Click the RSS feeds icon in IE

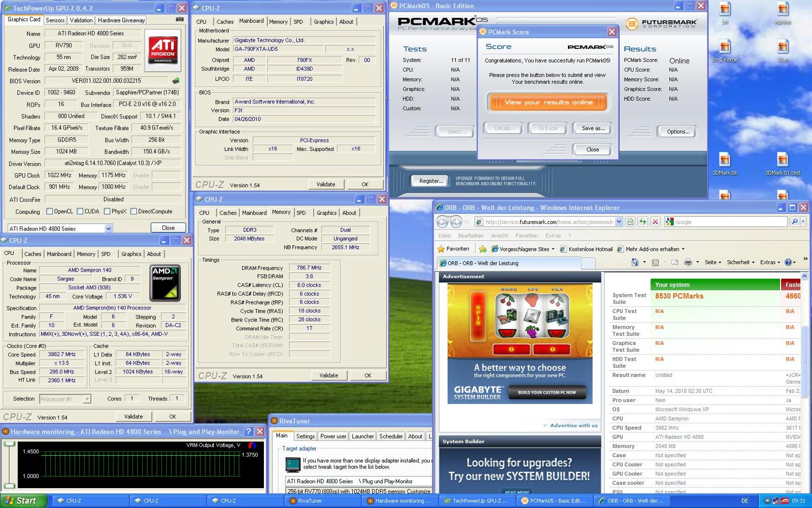click(655, 262)
